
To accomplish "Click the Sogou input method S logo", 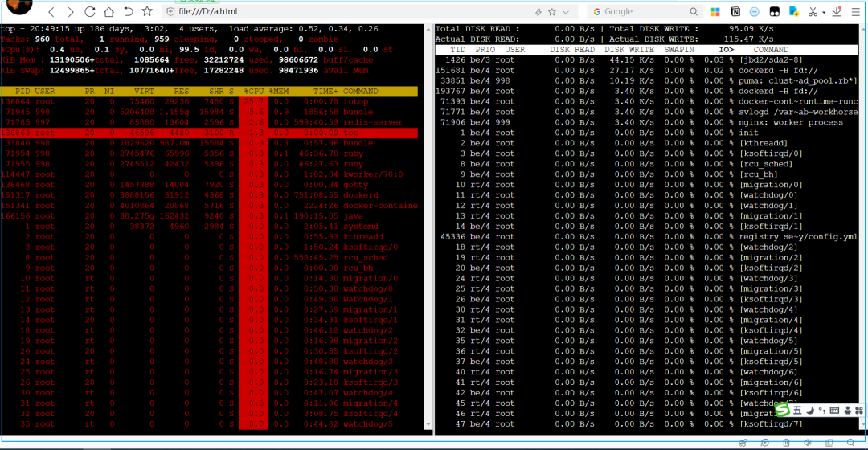I will pyautogui.click(x=782, y=410).
